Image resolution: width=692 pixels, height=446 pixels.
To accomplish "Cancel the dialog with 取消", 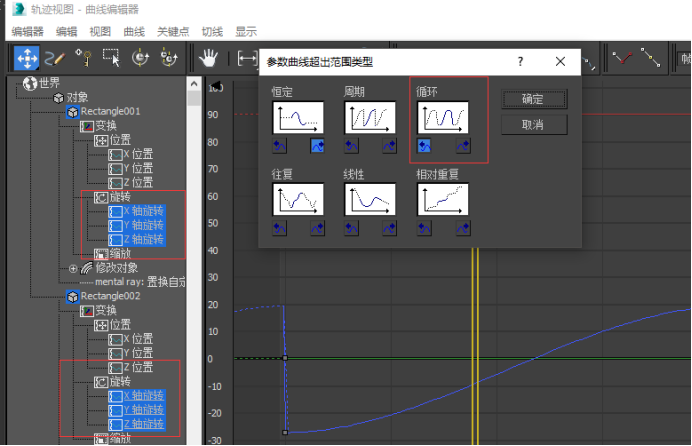I will point(534,125).
